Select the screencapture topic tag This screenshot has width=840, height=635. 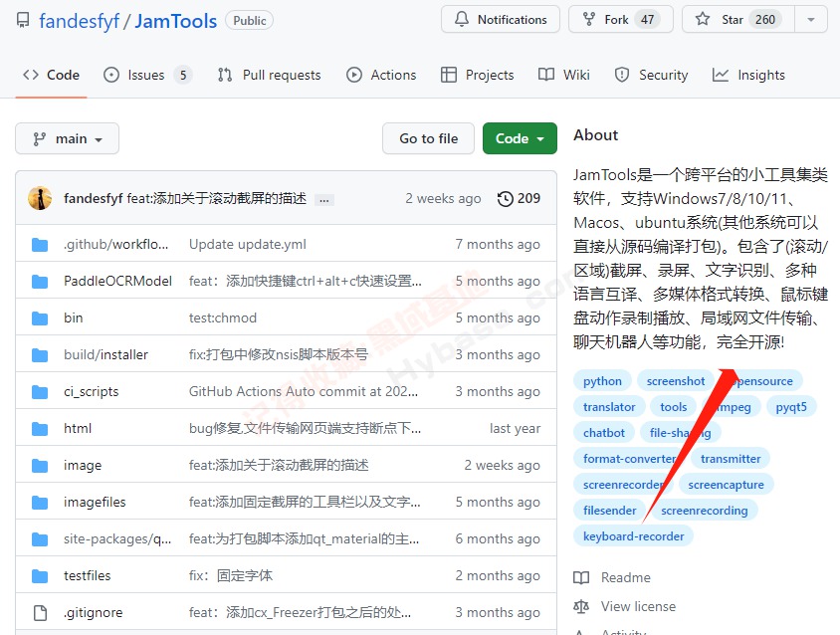pyautogui.click(x=726, y=485)
